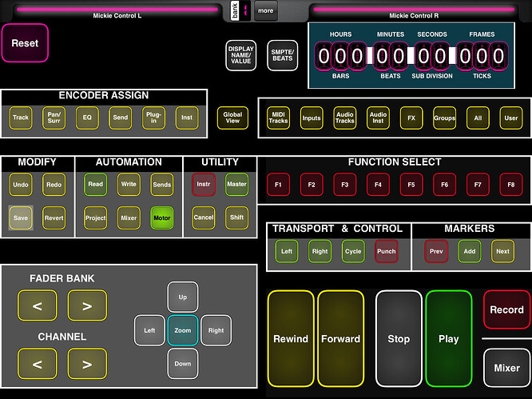Trigger function key F8
Image resolution: width=532 pixels, height=399 pixels.
click(511, 185)
